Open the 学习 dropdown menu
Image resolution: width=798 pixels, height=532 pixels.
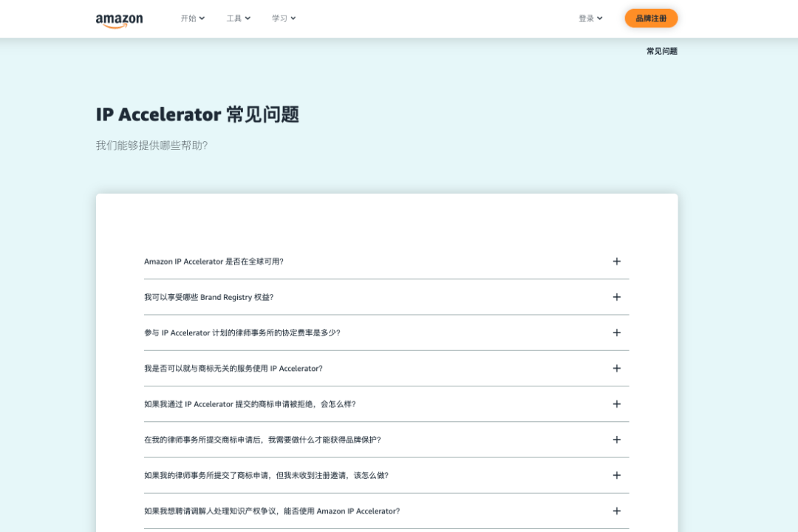pyautogui.click(x=283, y=18)
